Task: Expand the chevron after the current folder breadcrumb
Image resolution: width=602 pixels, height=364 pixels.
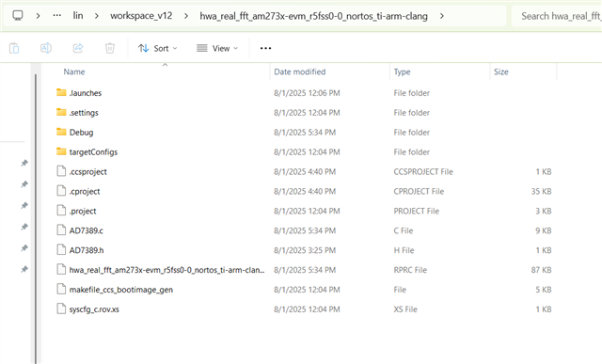Action: coord(441,16)
